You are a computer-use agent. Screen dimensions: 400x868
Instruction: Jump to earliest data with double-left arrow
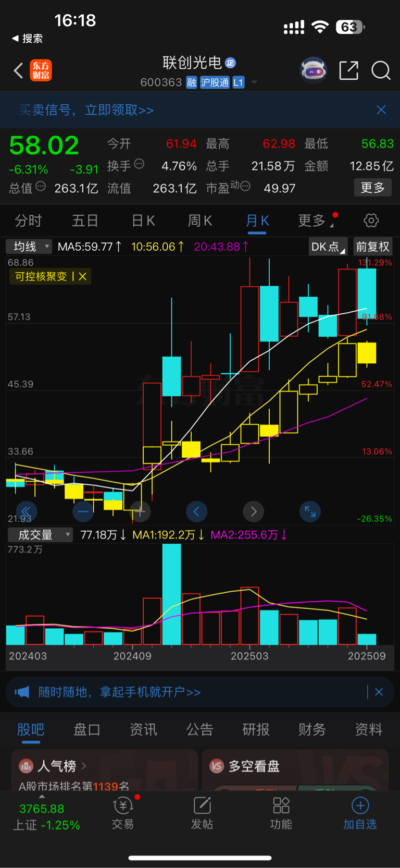click(x=26, y=511)
